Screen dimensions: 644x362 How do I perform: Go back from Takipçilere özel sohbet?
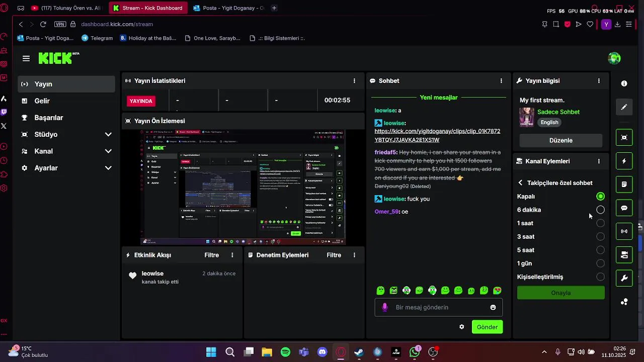(521, 183)
